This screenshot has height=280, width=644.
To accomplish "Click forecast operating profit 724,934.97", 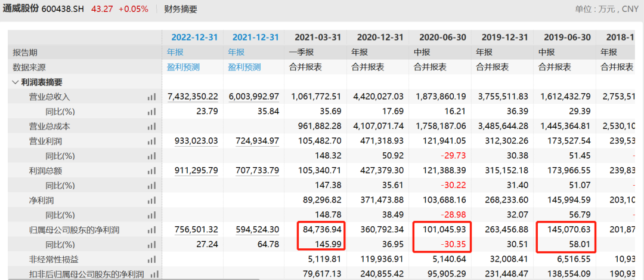I will [258, 141].
